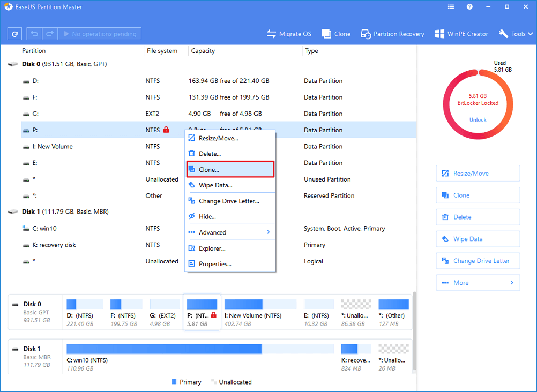Click the red lock icon on P: row

point(166,130)
